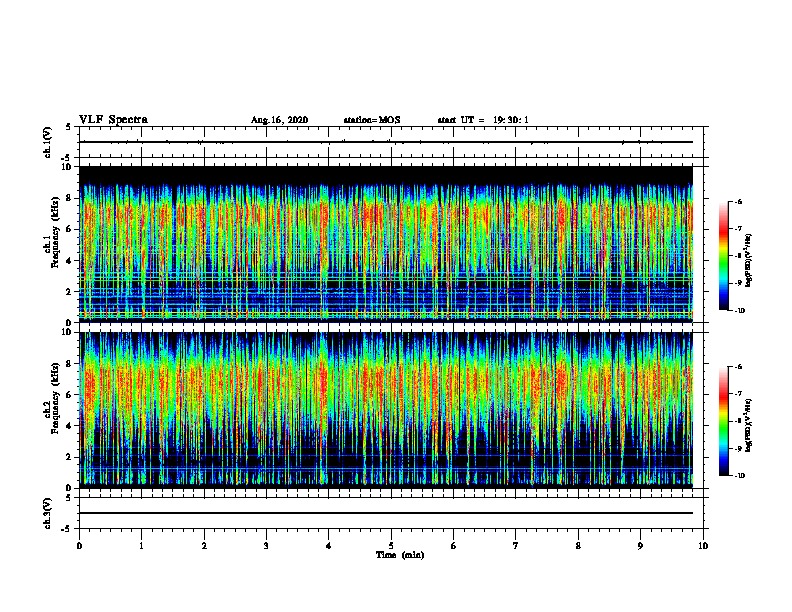The width and height of the screenshot is (792, 612).
Task: Click time axis tick label "9"
Action: tap(640, 546)
